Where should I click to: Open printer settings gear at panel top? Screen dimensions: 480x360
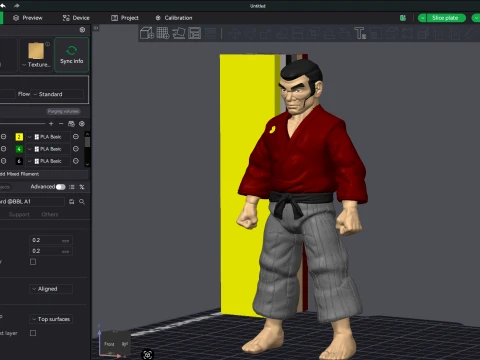click(82, 30)
